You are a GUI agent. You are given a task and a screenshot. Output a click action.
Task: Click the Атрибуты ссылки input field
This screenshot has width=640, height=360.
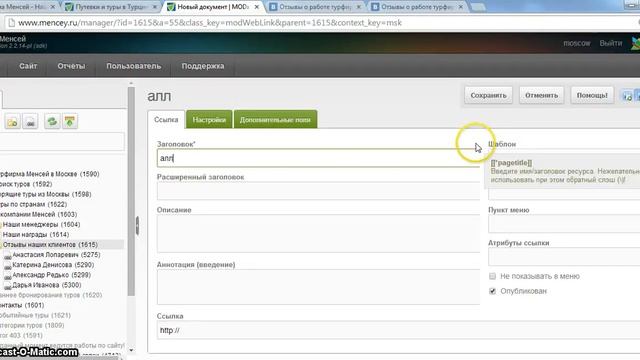[564, 257]
